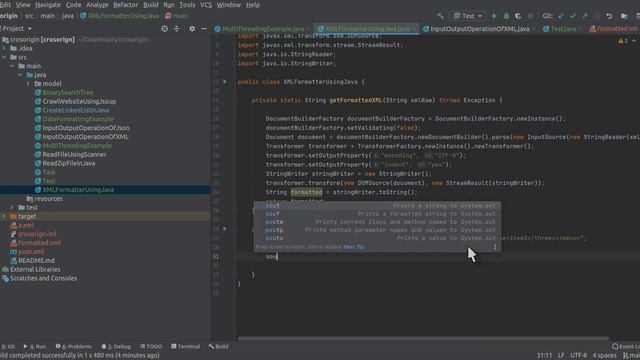Choose 'soutm' completion suggestion

(377, 222)
